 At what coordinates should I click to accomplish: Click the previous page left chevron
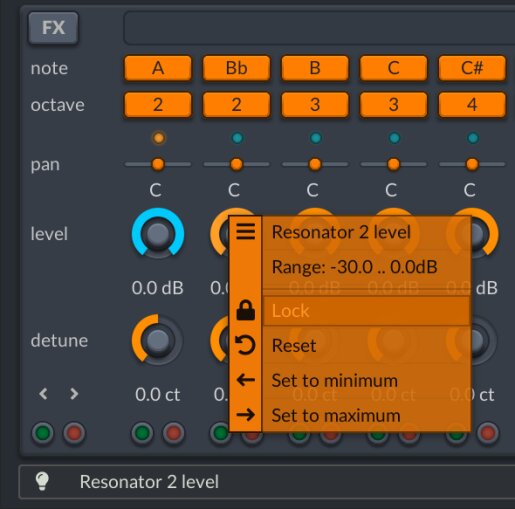[43, 394]
